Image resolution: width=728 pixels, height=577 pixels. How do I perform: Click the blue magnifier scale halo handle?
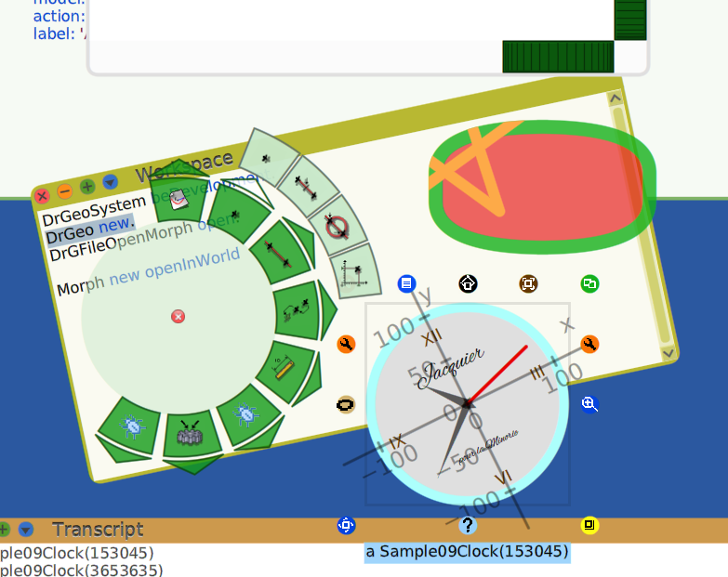pyautogui.click(x=589, y=404)
